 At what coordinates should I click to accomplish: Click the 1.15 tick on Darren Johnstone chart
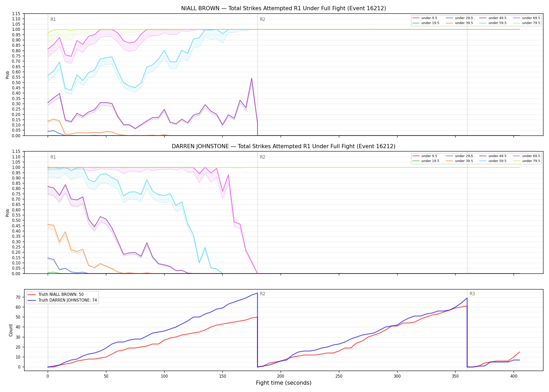point(16,152)
